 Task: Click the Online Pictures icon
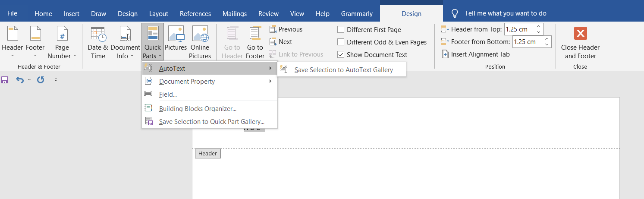200,35
